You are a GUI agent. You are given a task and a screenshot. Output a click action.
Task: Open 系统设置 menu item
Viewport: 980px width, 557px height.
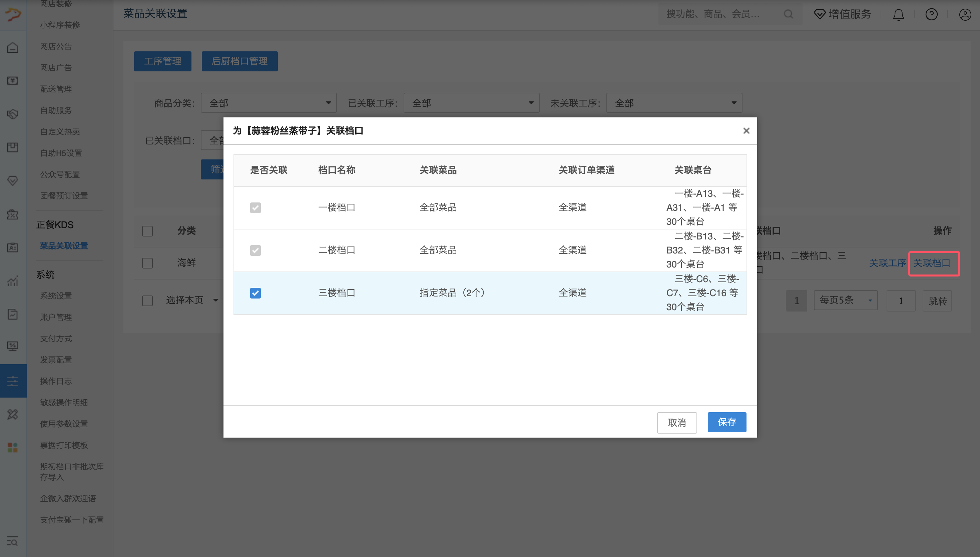(x=56, y=296)
